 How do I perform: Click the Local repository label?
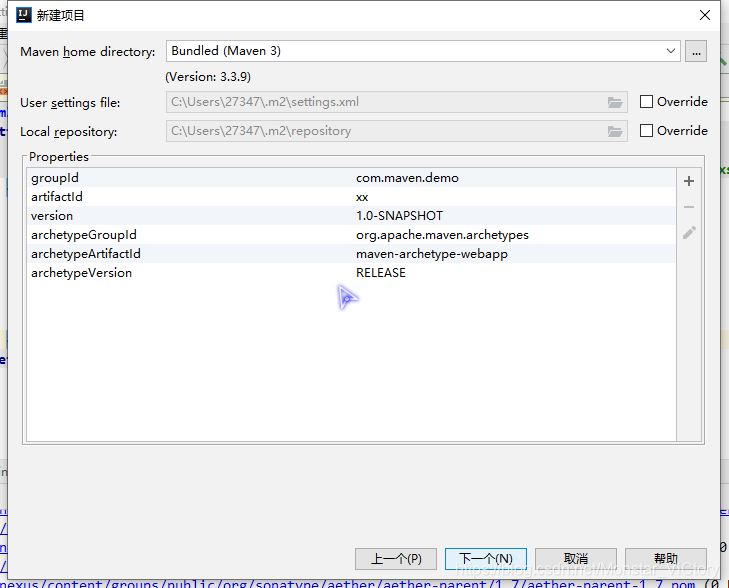click(69, 132)
